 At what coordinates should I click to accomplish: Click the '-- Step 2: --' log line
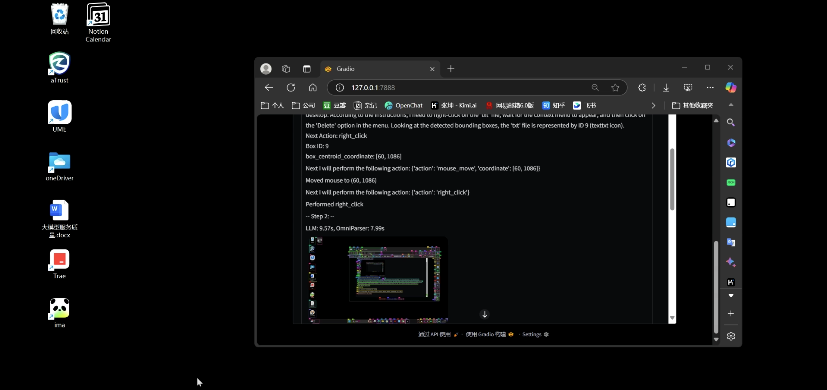pos(320,216)
